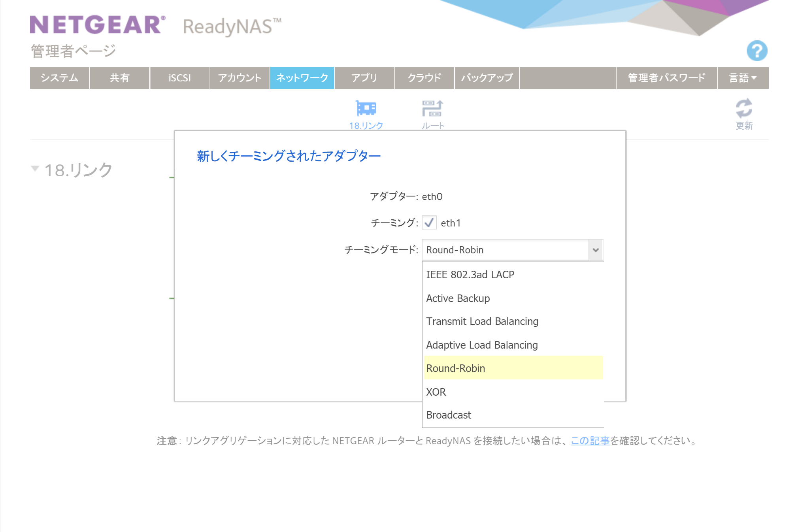Open the バックアップ tab
Screen dimensions: 798x532
(x=487, y=78)
